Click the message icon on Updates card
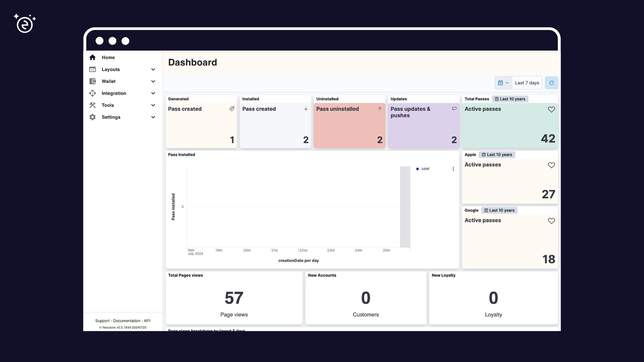 click(454, 109)
